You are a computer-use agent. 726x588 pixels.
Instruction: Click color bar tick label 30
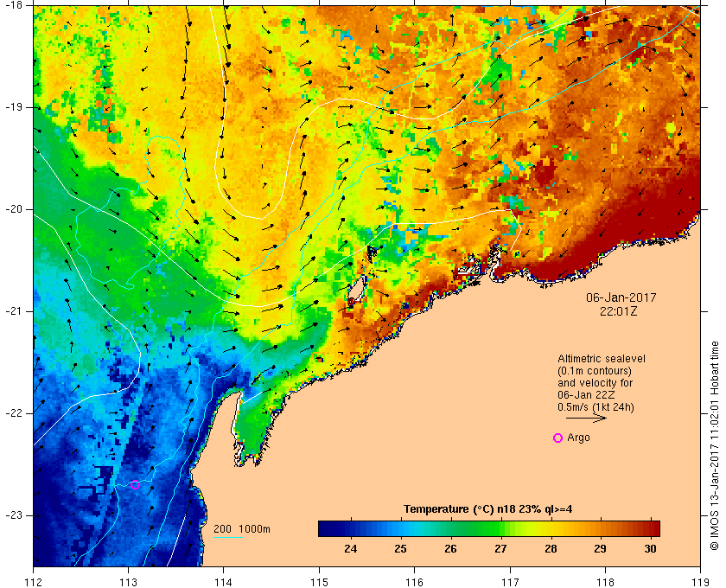tap(651, 548)
